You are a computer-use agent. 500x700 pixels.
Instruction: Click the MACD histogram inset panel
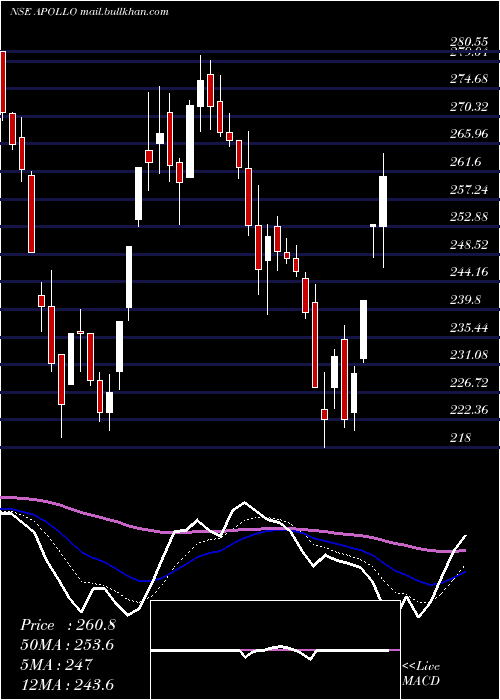pos(275,650)
